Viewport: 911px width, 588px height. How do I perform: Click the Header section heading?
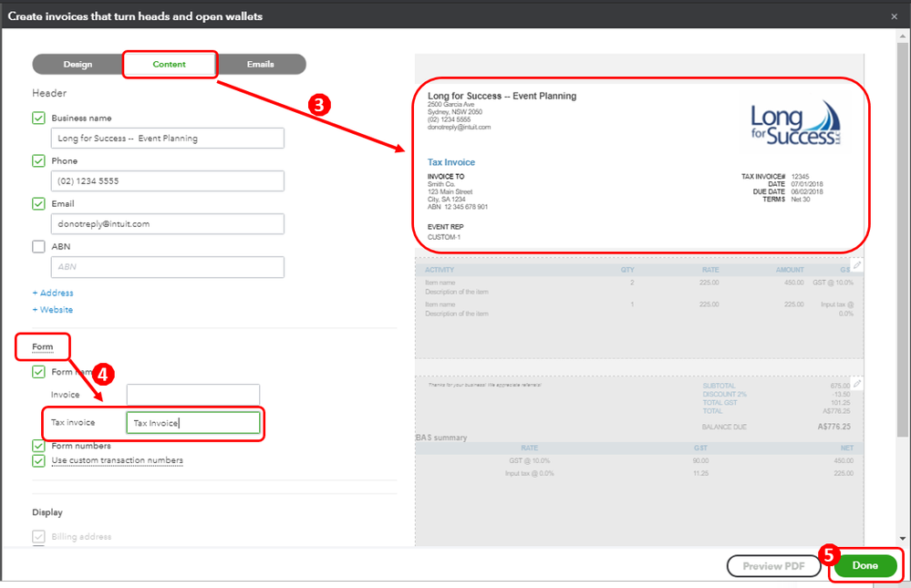pos(49,93)
